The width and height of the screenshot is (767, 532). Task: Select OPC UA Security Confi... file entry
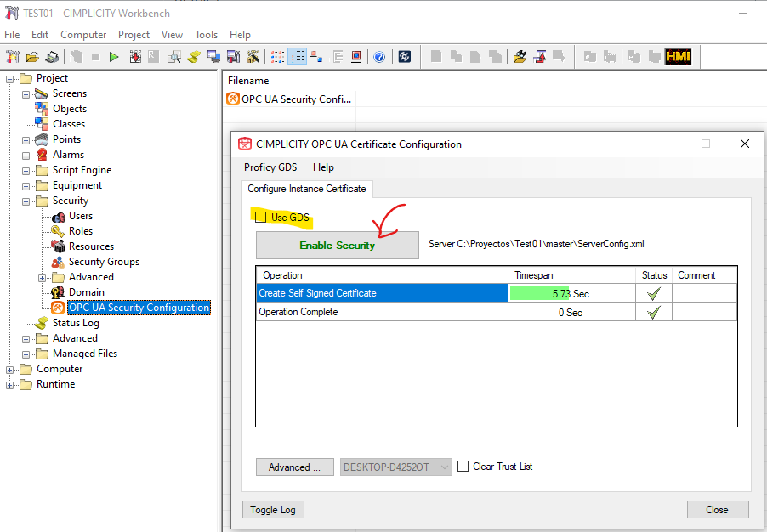(289, 99)
